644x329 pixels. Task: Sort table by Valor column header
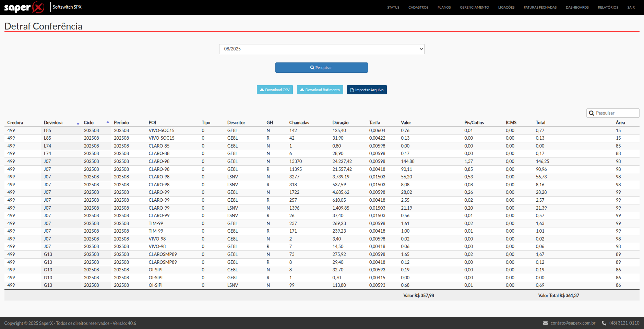[x=406, y=123]
